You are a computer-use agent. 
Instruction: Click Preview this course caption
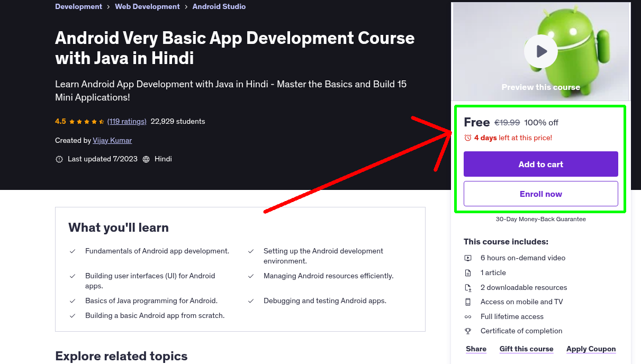click(541, 87)
